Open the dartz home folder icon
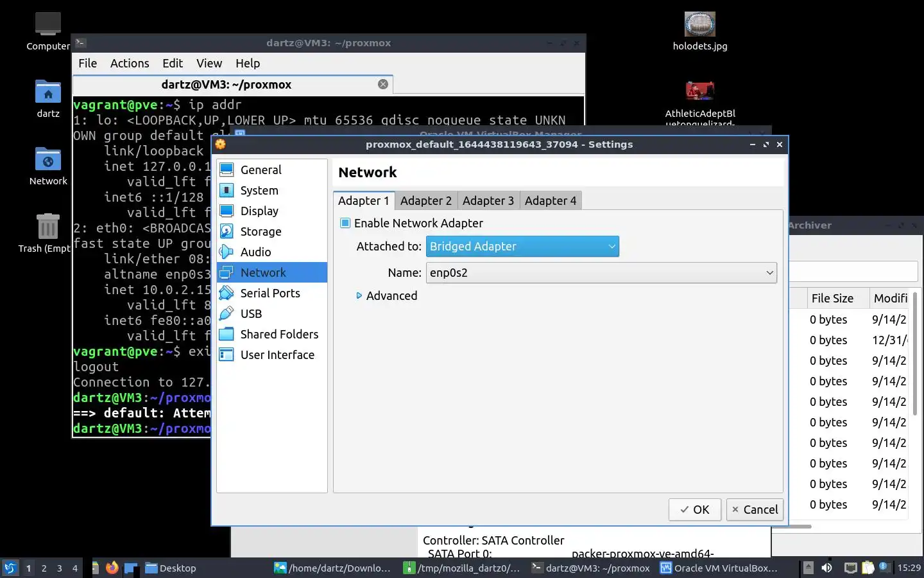The width and height of the screenshot is (924, 578). click(48, 98)
